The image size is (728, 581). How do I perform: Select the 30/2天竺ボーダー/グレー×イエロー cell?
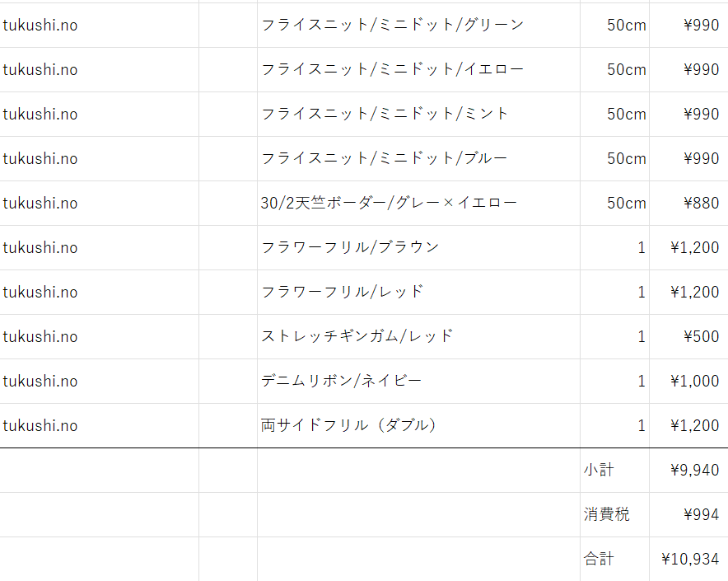click(x=418, y=203)
